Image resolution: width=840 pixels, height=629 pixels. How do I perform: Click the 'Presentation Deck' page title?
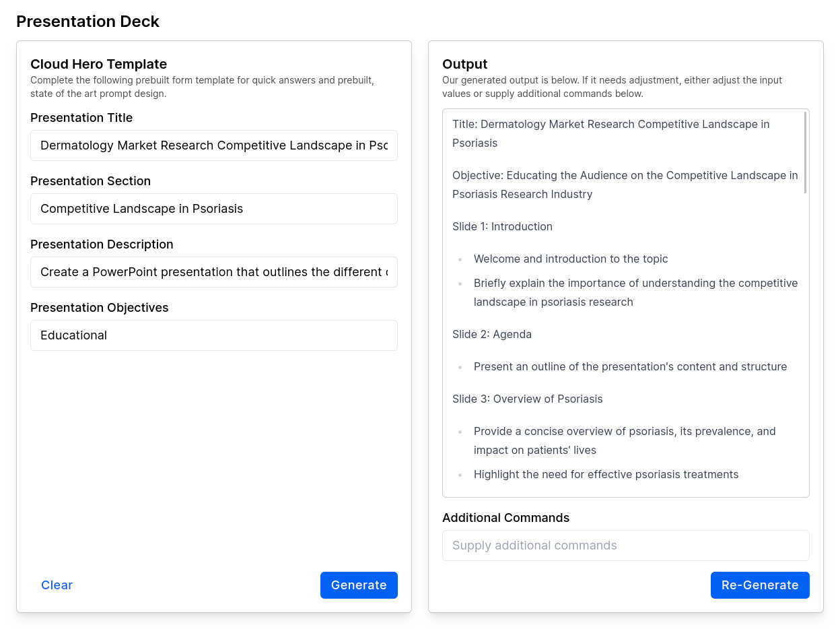(87, 22)
